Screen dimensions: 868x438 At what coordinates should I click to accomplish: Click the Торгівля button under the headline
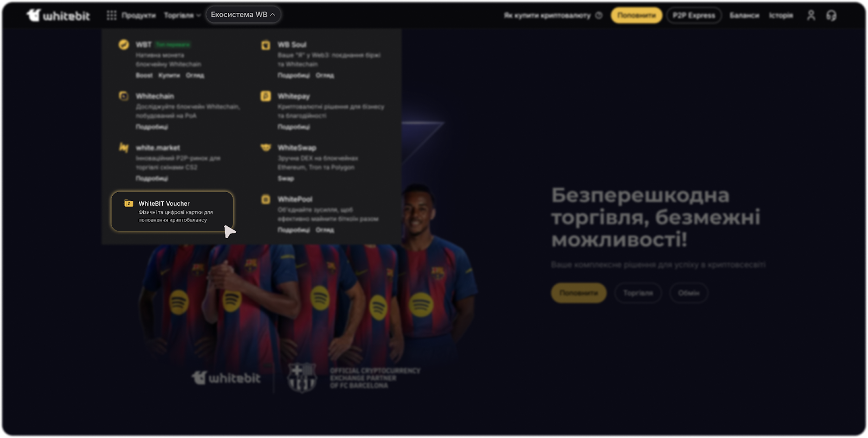click(638, 293)
